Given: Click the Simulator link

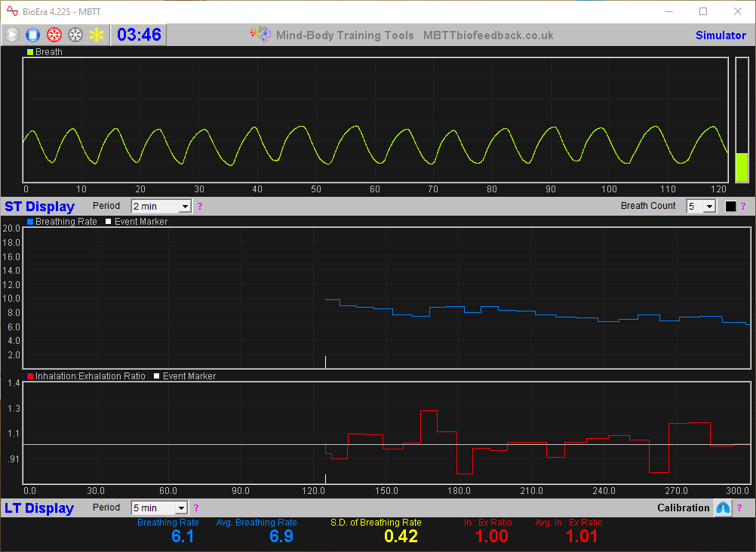Looking at the screenshot, I should (x=721, y=35).
